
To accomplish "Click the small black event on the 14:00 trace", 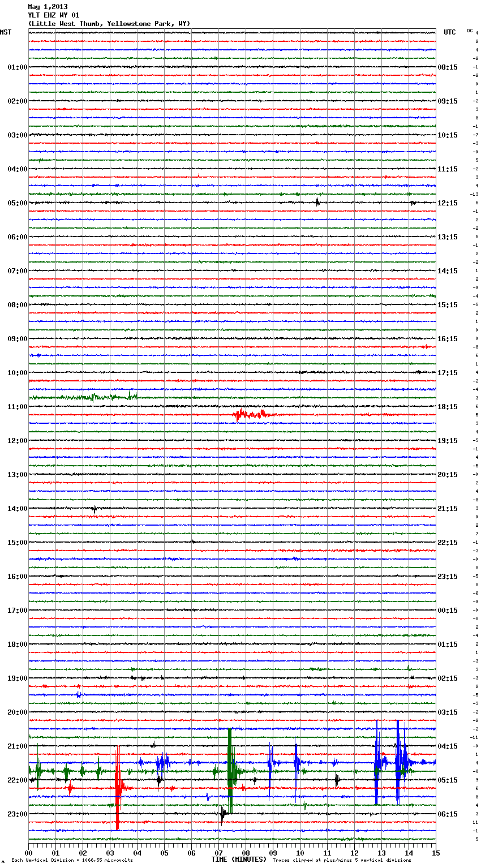I will [x=95, y=509].
